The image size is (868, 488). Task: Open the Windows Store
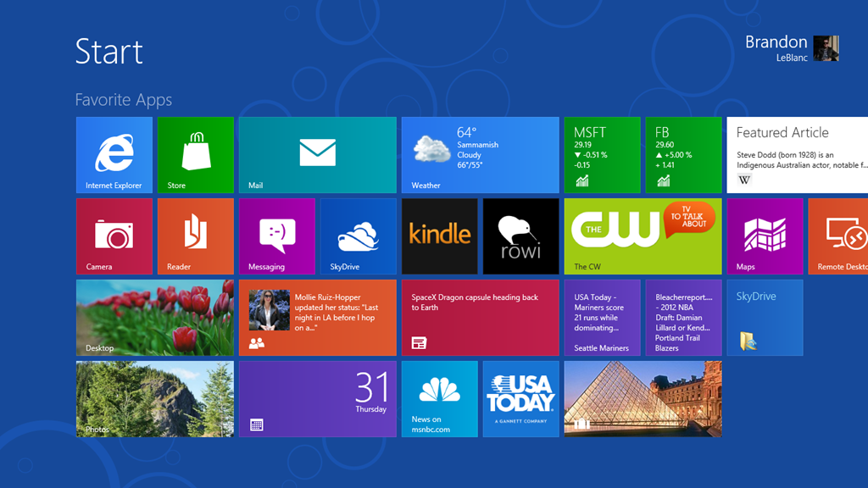tap(195, 154)
